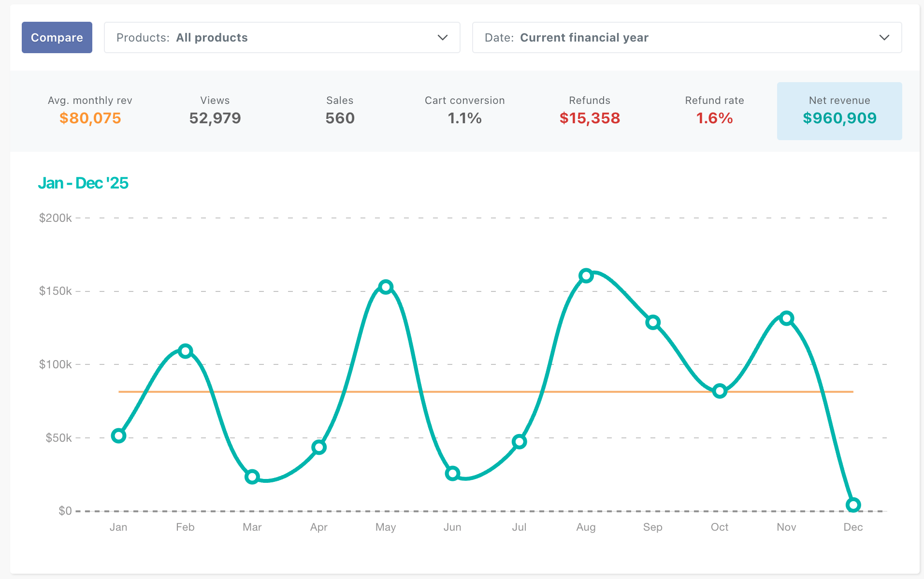Click the August peak data point
The width and height of the screenshot is (924, 579).
[x=586, y=276]
